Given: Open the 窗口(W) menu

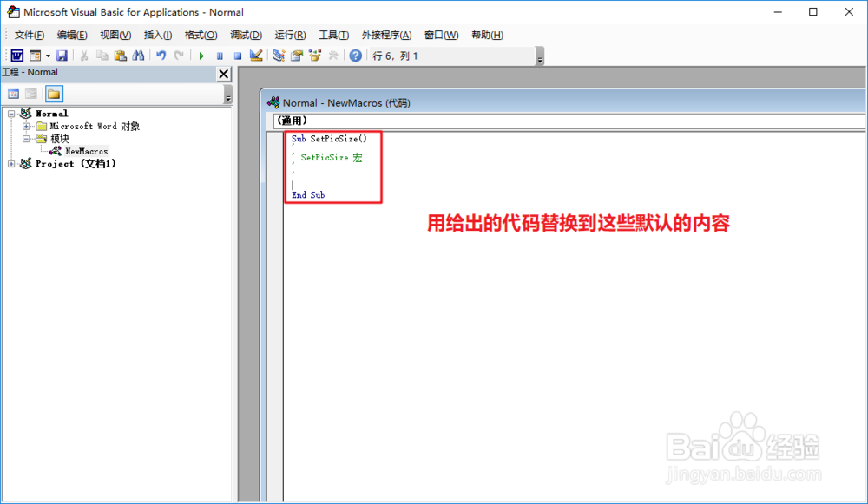Looking at the screenshot, I should tap(441, 35).
